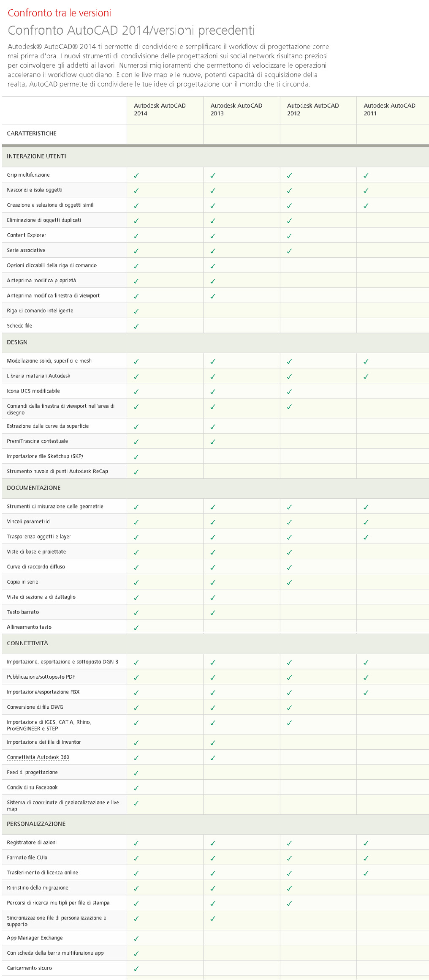
Task: Click AutoCAD 2014 checkmark for Schede file
Action: click(x=136, y=326)
